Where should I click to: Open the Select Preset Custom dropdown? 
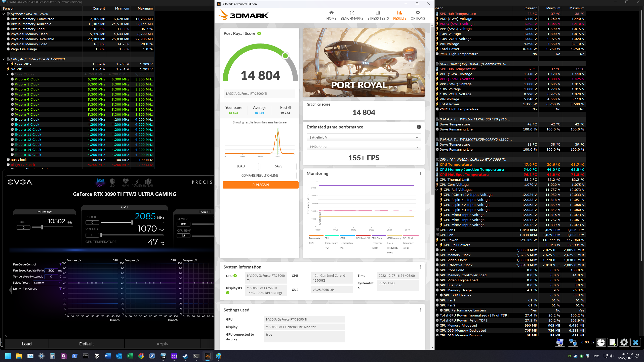[x=47, y=283]
